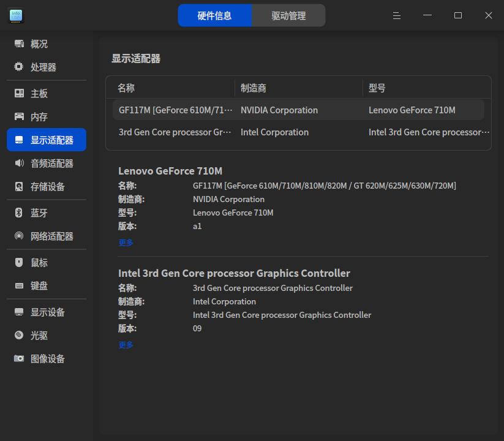Click the 主板 motherboard icon
504x441 pixels.
[19, 93]
